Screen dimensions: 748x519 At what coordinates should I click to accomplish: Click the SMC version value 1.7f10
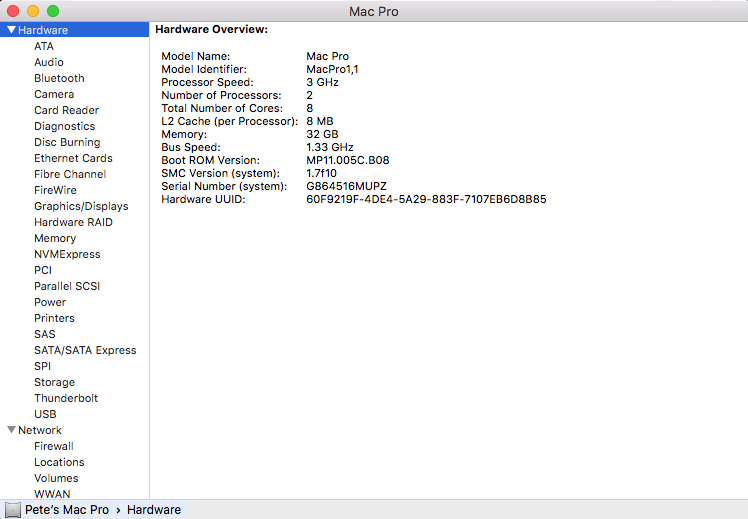point(322,173)
